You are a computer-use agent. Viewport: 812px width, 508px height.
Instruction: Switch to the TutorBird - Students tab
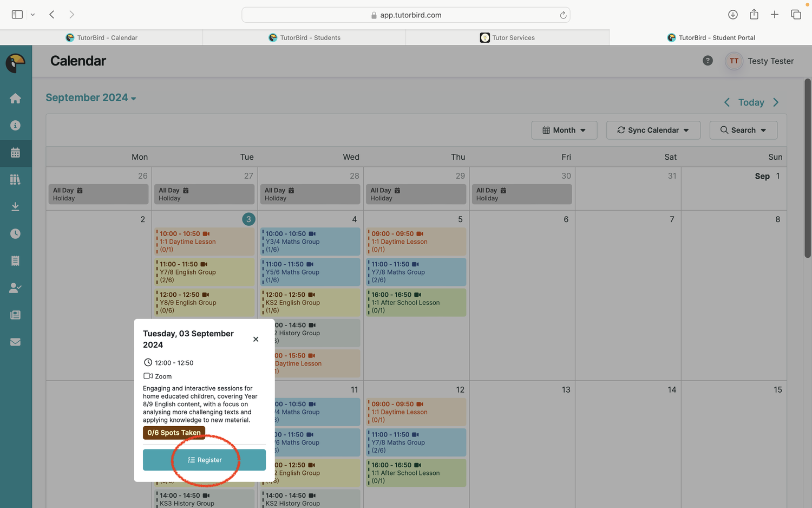pos(304,37)
